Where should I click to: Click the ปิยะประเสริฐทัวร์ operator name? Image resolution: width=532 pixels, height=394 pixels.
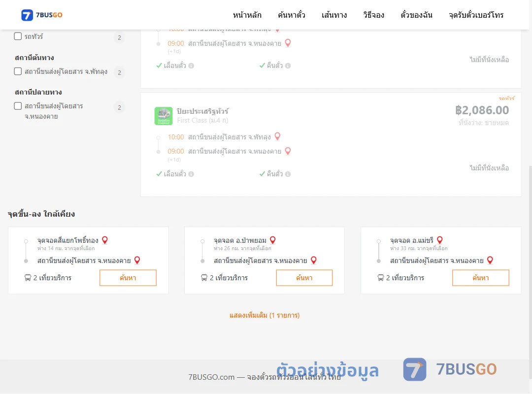point(203,111)
